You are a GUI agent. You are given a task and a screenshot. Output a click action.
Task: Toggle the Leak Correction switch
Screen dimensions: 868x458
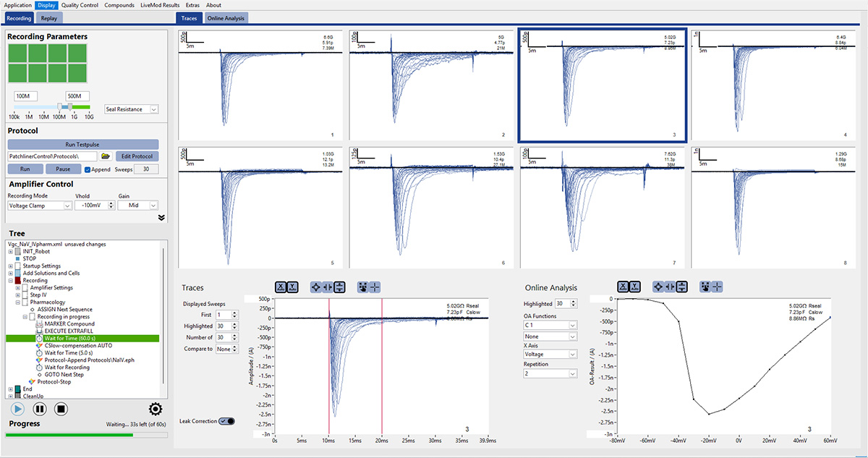click(x=226, y=421)
